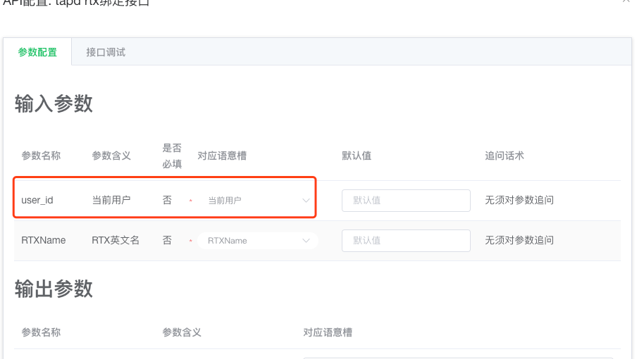Open the 接口调试 tab
The width and height of the screenshot is (644, 359).
pyautogui.click(x=106, y=52)
